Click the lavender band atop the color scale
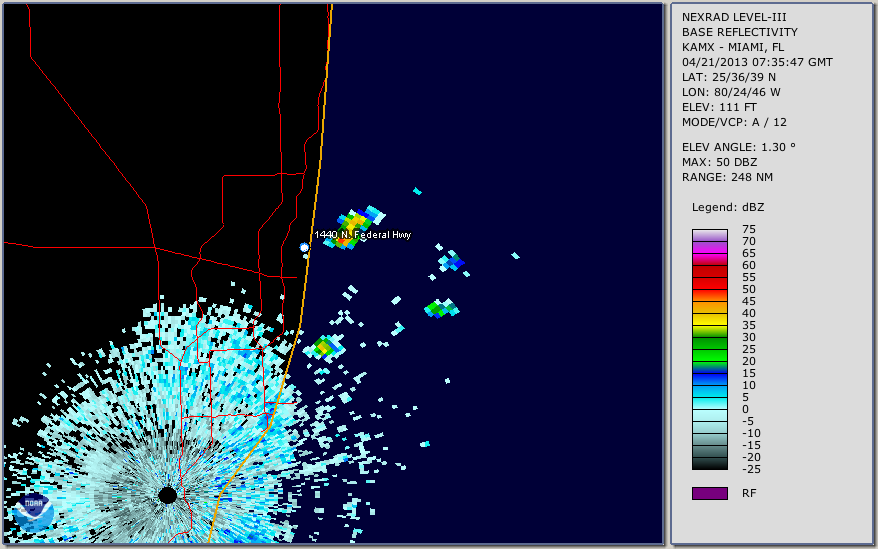 (x=710, y=235)
